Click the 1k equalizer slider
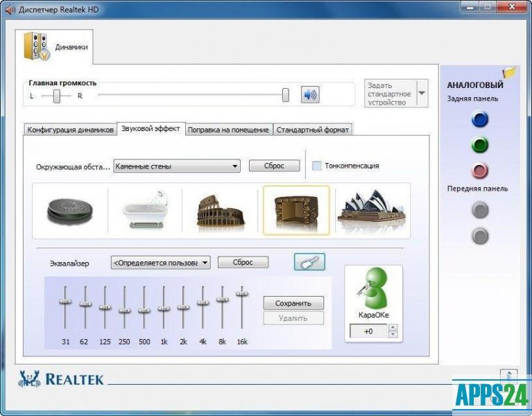The width and height of the screenshot is (532, 416). [x=164, y=309]
